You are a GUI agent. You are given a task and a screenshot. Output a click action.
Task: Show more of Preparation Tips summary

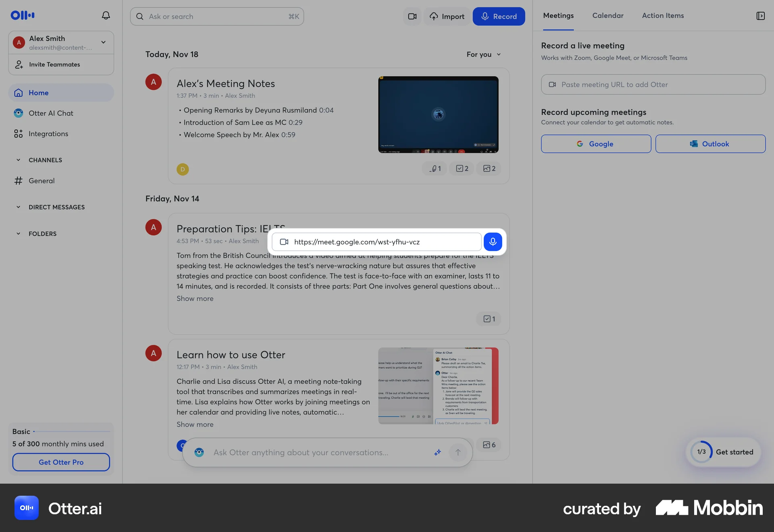pyautogui.click(x=195, y=299)
